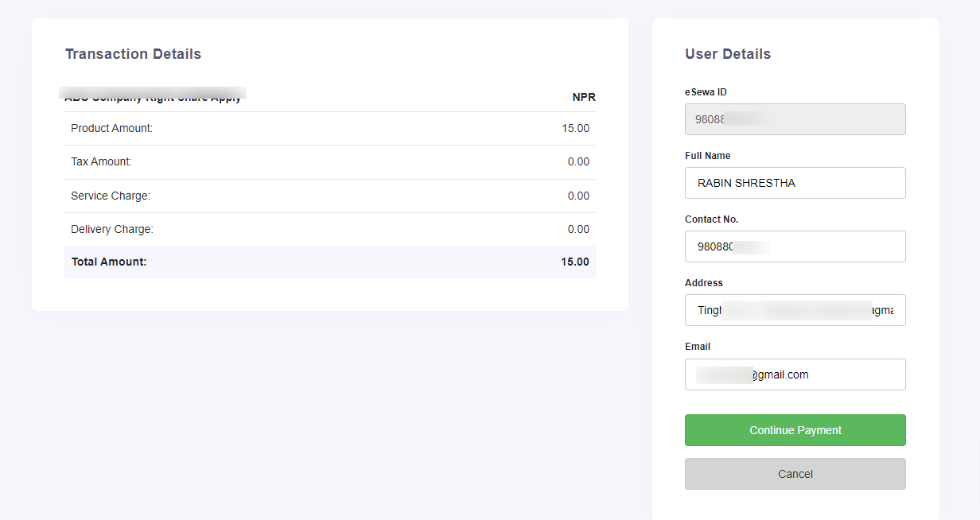Click the disabled eSewa ID field
The height and width of the screenshot is (520, 980).
(795, 119)
